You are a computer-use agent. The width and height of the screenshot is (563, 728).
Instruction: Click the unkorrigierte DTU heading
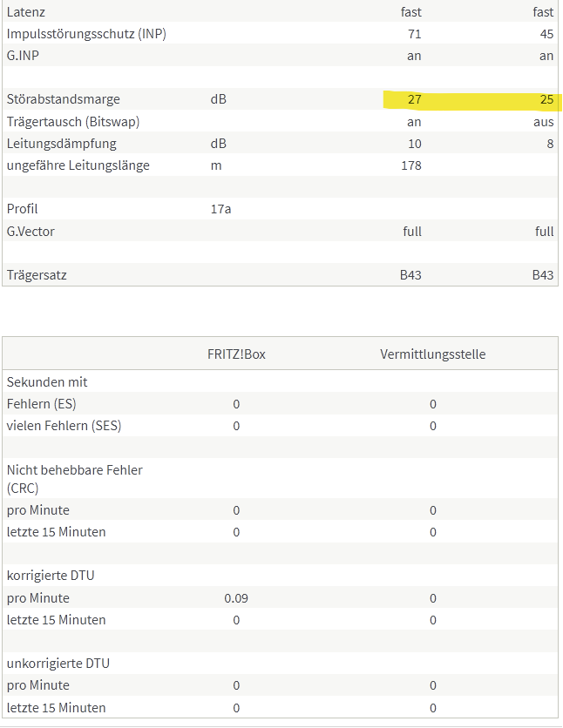click(58, 664)
